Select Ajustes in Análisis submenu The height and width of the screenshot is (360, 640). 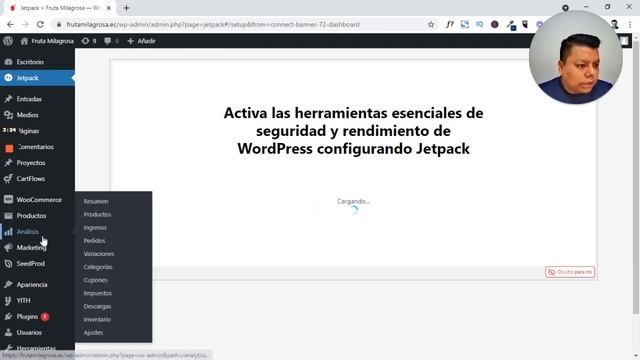(x=93, y=333)
